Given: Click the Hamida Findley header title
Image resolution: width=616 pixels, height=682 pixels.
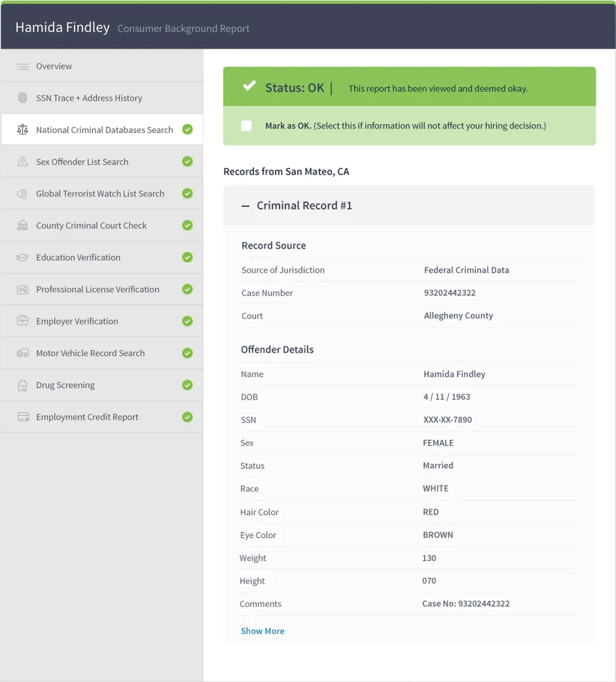Looking at the screenshot, I should 63,27.
